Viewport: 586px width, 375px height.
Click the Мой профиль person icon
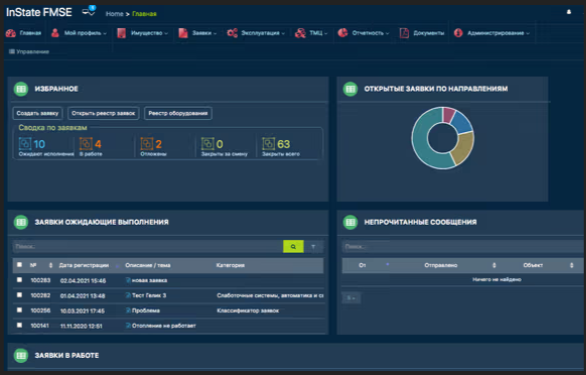point(55,33)
